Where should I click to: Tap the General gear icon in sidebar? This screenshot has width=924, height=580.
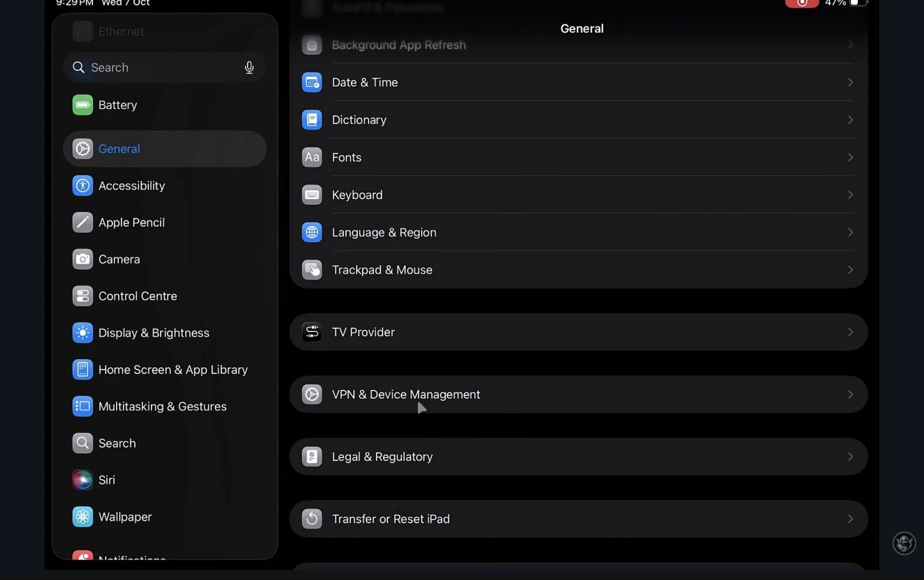pos(82,149)
